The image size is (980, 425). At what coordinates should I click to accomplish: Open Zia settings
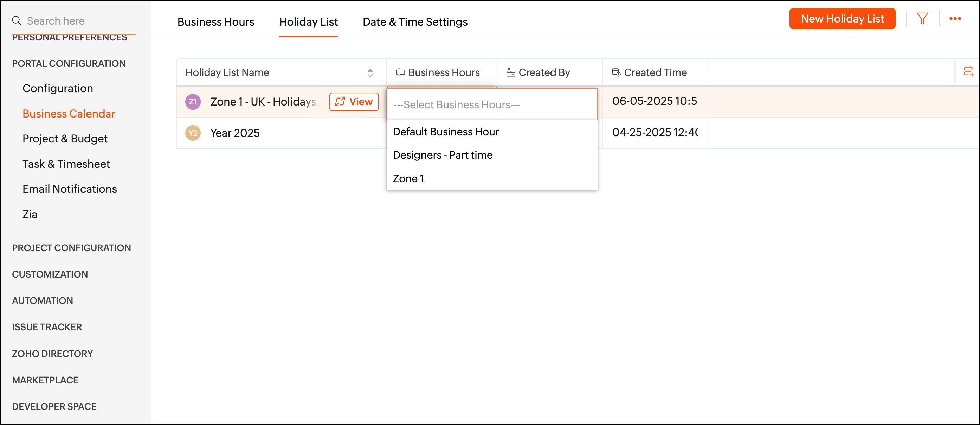[30, 214]
